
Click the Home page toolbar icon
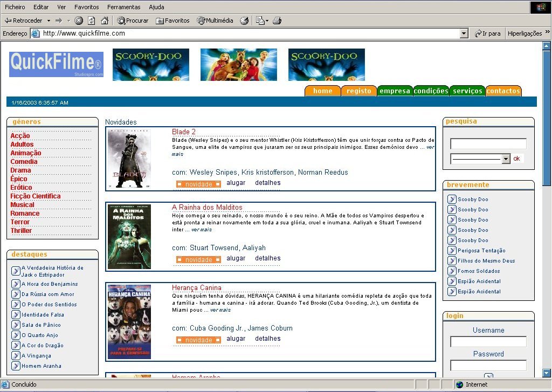(105, 20)
